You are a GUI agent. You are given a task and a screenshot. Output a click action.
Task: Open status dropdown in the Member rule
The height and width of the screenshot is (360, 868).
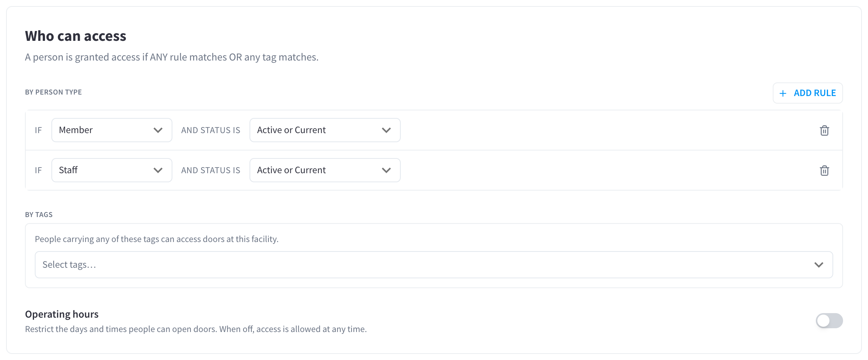325,130
